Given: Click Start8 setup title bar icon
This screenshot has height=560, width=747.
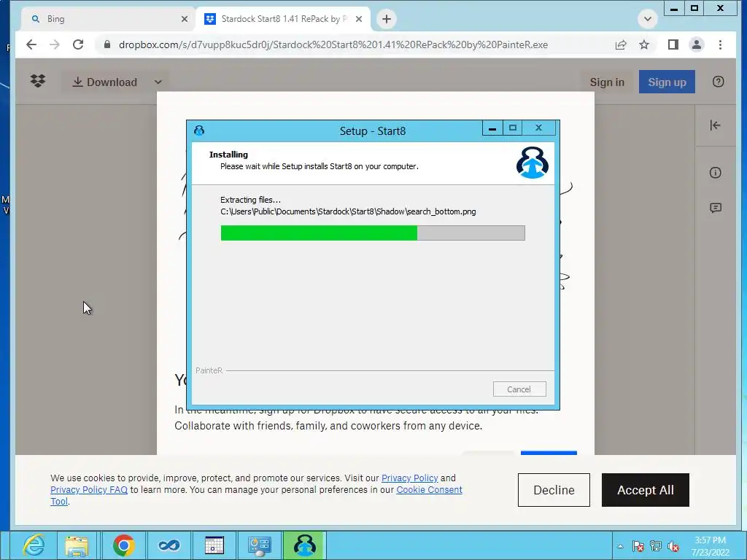Looking at the screenshot, I should tap(199, 131).
